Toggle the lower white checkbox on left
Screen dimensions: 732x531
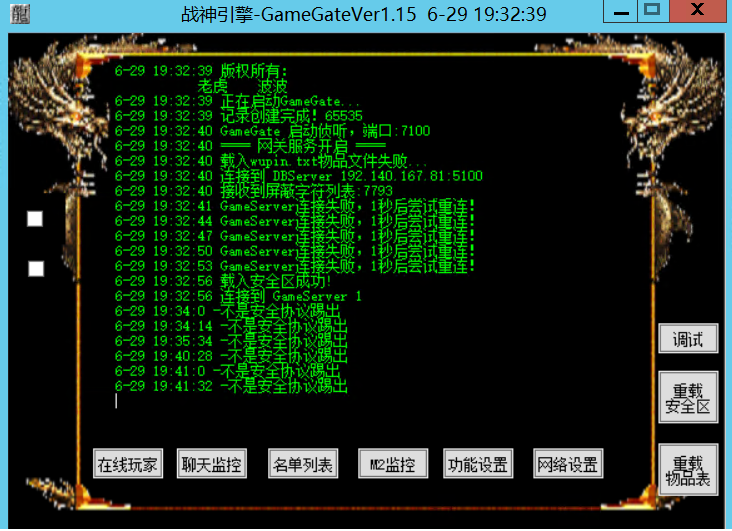(36, 269)
